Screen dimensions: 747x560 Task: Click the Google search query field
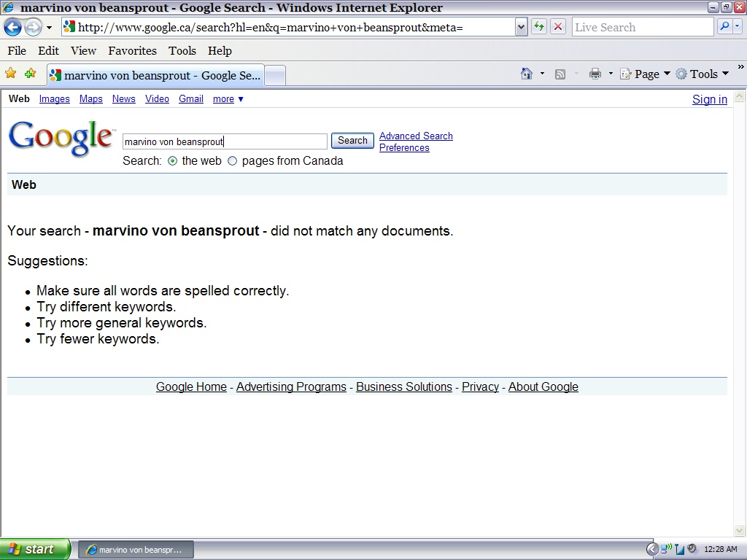point(225,141)
